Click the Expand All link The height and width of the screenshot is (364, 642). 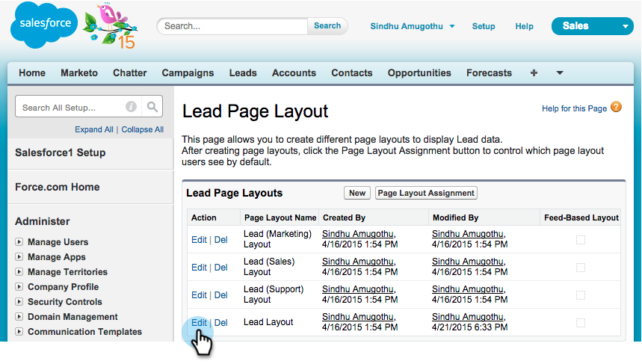coord(93,129)
